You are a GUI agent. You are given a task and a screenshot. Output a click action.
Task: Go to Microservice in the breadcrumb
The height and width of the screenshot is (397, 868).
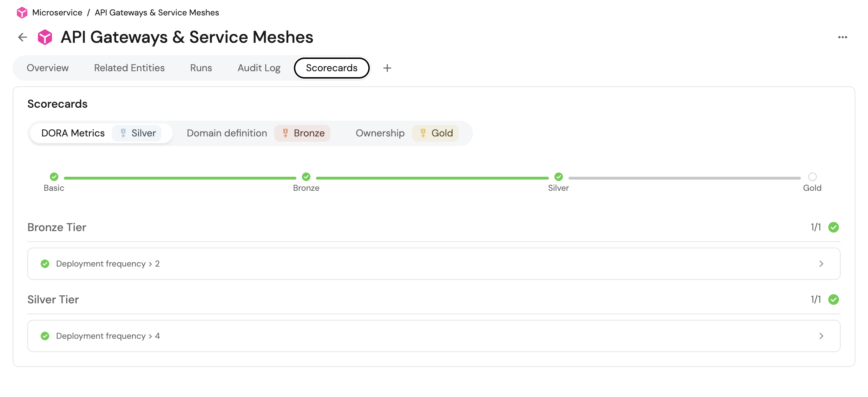pyautogui.click(x=57, y=13)
